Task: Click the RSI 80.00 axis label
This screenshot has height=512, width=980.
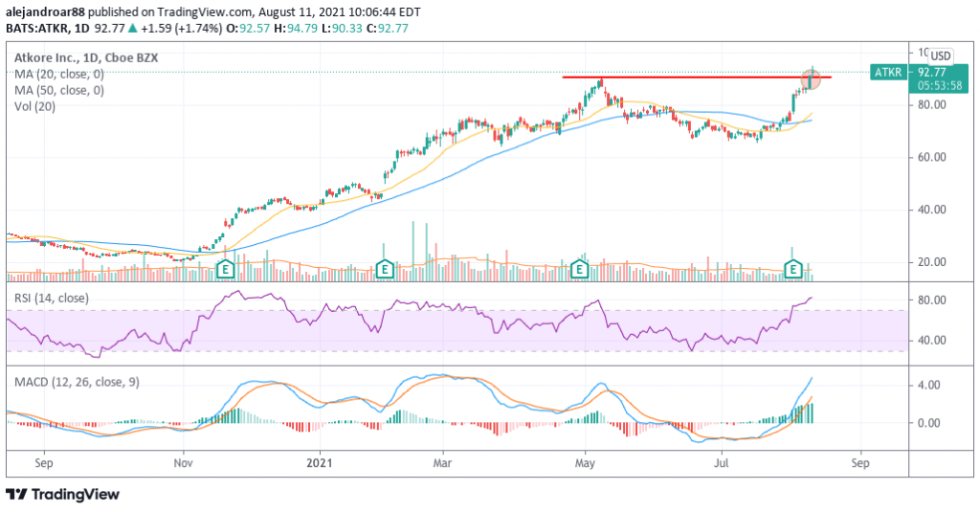Action: [x=931, y=301]
